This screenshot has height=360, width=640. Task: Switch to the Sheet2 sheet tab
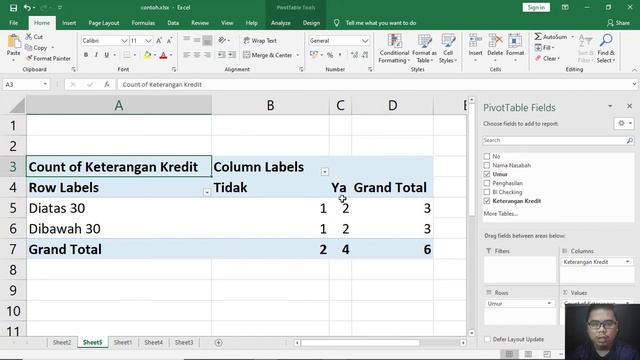tap(62, 342)
